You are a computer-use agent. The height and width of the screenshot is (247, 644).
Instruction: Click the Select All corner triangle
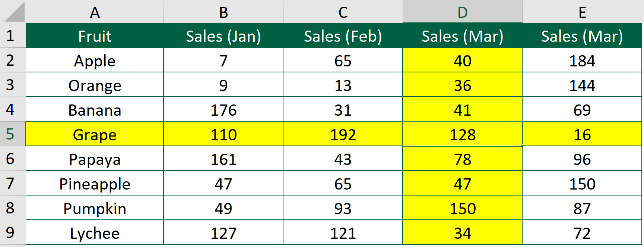point(12,12)
